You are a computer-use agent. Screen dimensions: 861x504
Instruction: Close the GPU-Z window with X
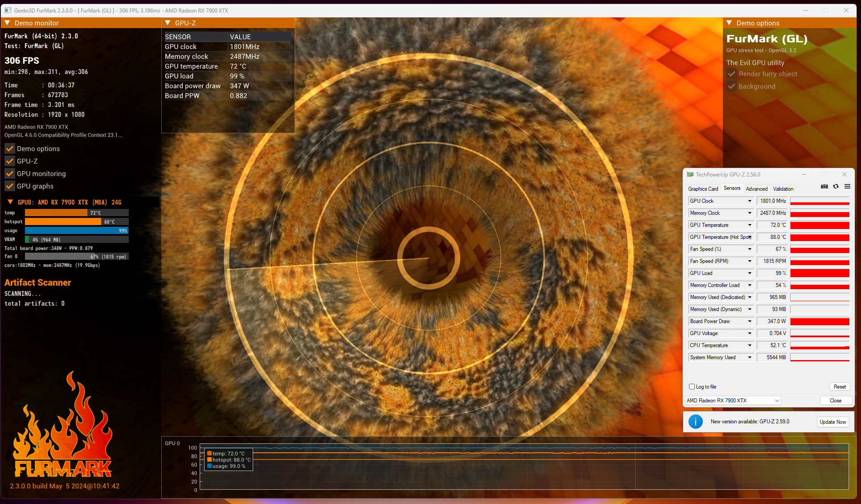(x=845, y=174)
